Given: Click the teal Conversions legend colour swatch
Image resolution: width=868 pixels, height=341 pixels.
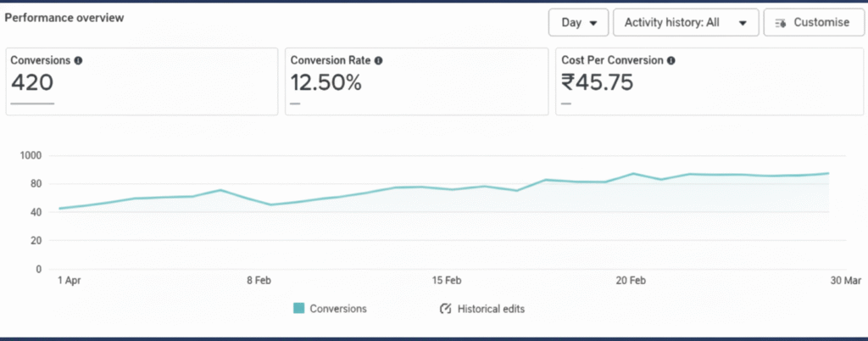Looking at the screenshot, I should (299, 309).
